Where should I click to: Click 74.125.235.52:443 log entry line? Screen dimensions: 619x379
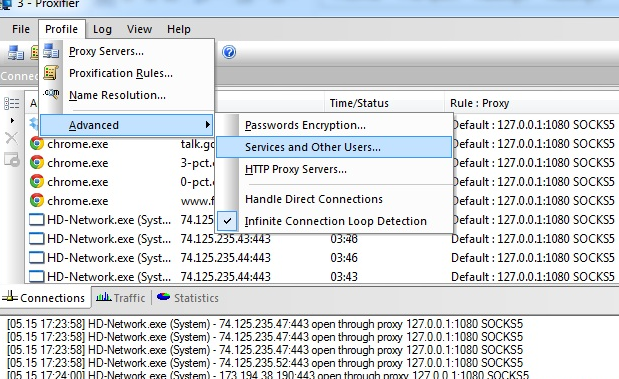pyautogui.click(x=265, y=363)
